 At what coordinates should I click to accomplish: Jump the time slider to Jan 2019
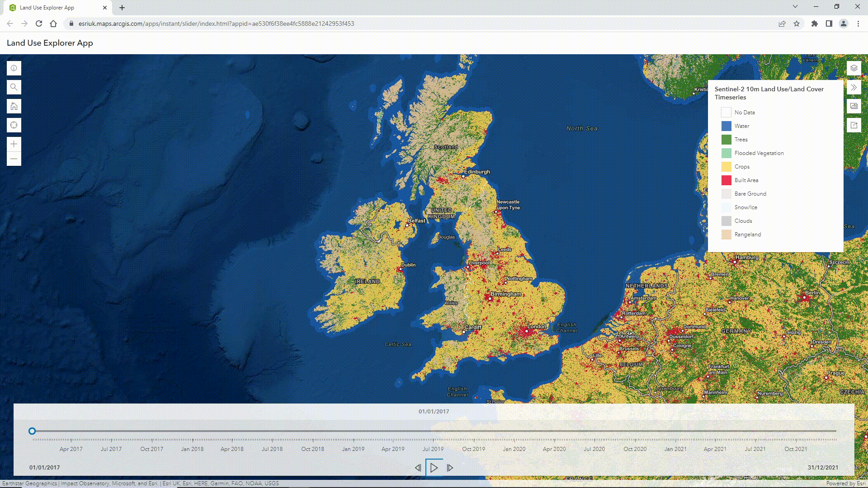click(353, 449)
